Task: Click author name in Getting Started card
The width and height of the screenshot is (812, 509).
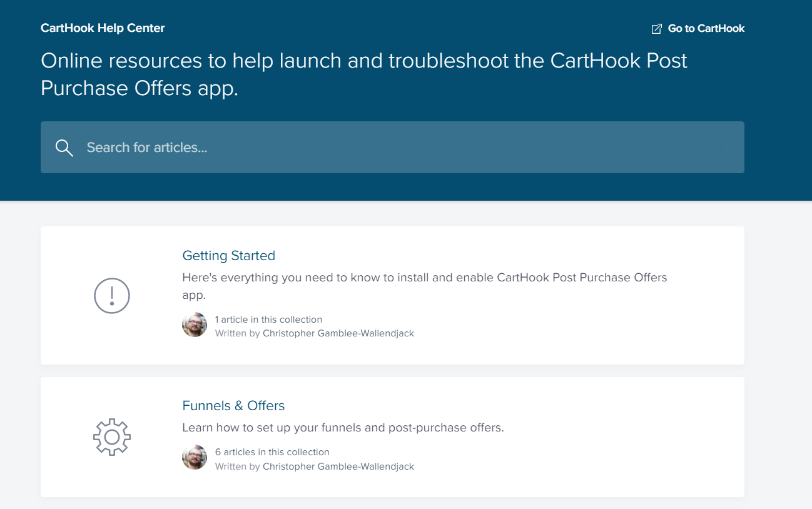Action: [x=338, y=333]
